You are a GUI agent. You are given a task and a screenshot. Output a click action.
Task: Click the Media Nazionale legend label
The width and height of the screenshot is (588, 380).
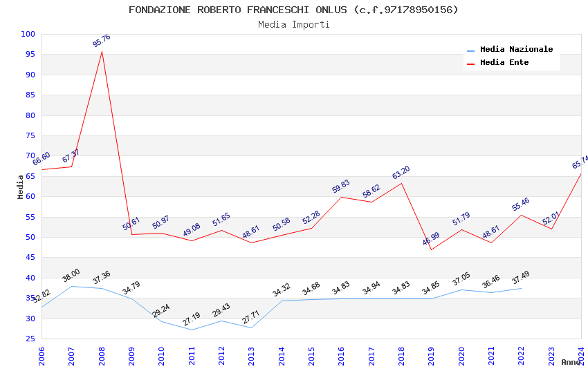point(516,49)
